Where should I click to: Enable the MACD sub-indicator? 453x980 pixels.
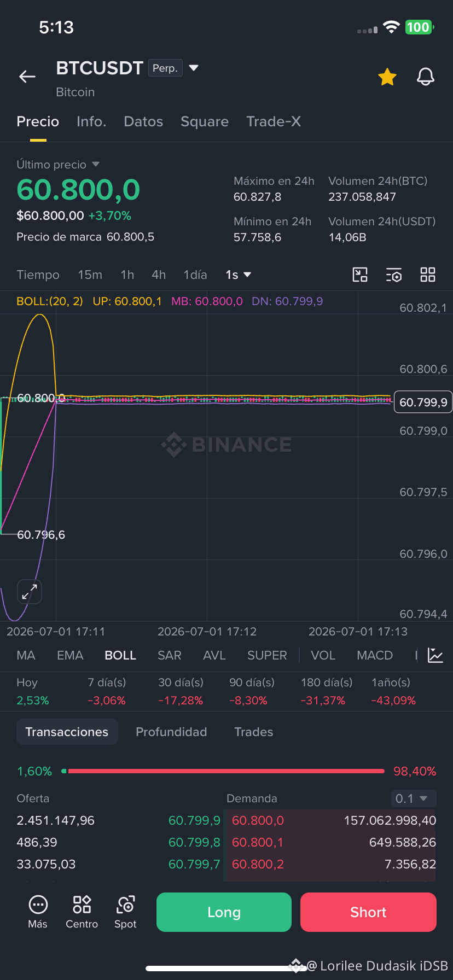point(375,655)
